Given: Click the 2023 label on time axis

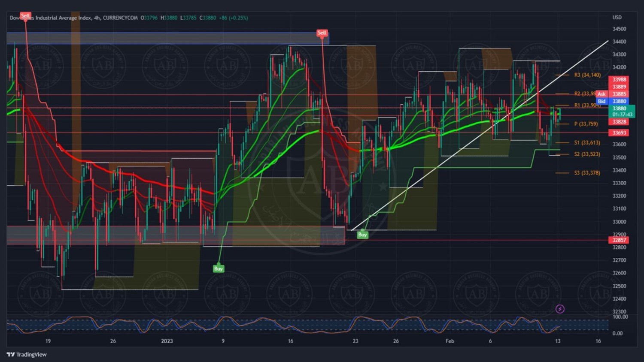Looking at the screenshot, I should pyautogui.click(x=167, y=341).
